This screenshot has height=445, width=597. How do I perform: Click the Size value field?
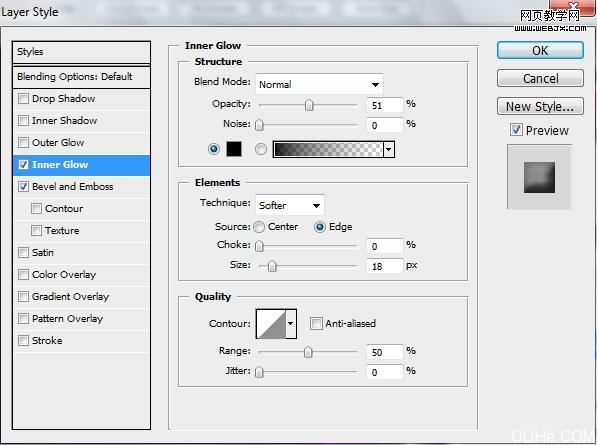coord(385,266)
